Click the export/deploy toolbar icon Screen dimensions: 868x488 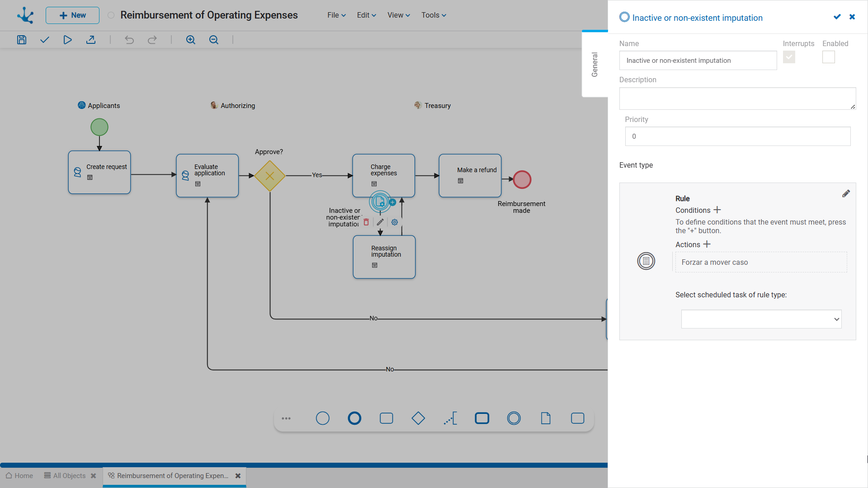(x=91, y=40)
